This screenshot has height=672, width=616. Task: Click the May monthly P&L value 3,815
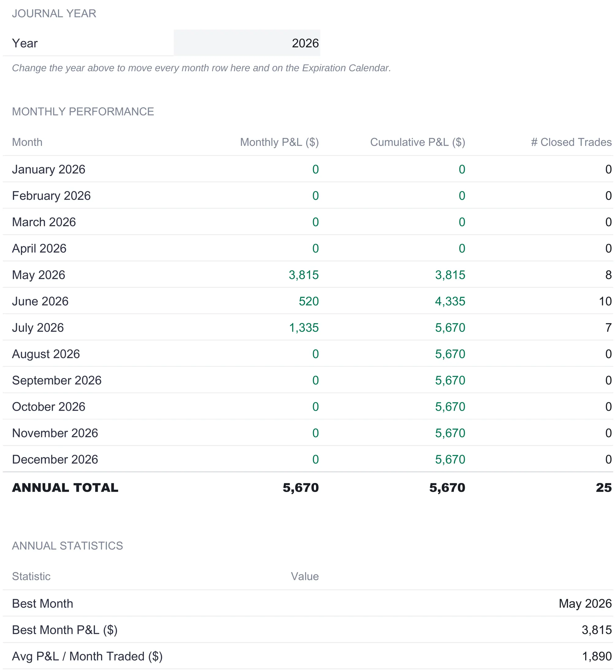(304, 275)
